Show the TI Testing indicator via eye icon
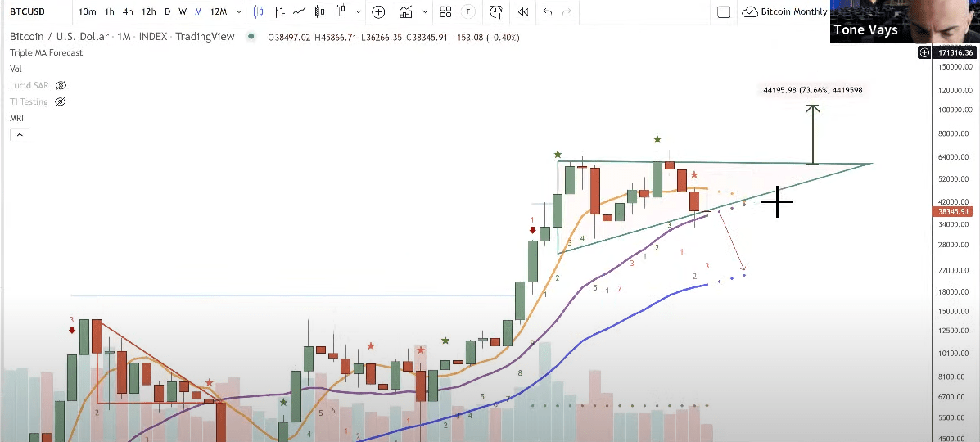 click(61, 101)
